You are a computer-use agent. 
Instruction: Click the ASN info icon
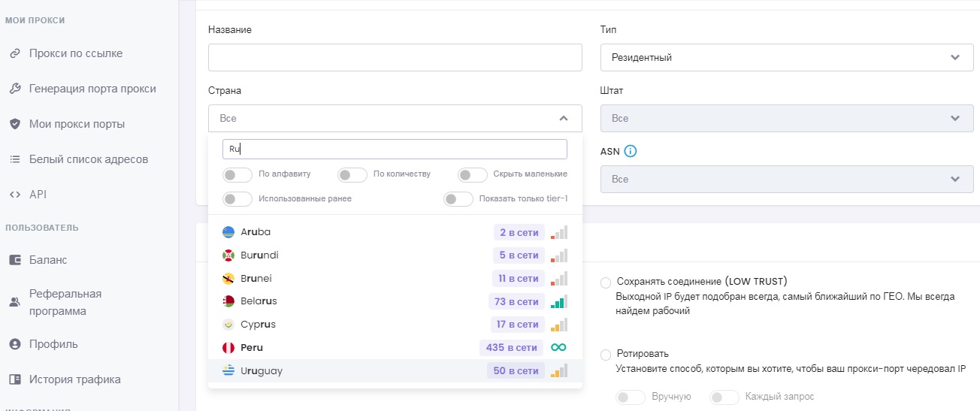pos(631,152)
